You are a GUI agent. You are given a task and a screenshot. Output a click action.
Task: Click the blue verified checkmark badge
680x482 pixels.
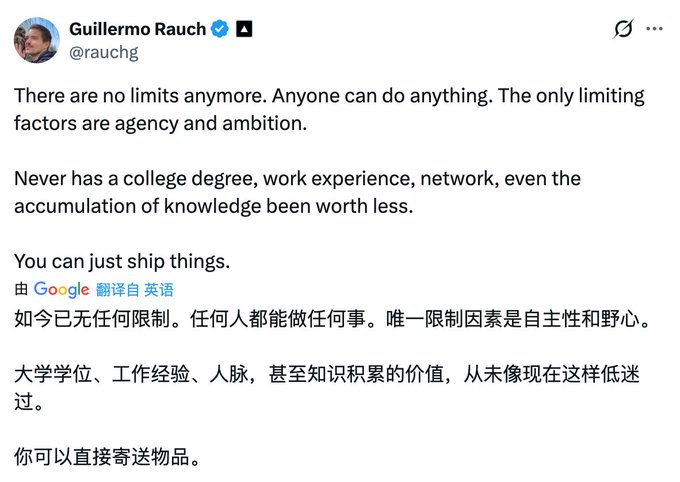click(x=221, y=29)
